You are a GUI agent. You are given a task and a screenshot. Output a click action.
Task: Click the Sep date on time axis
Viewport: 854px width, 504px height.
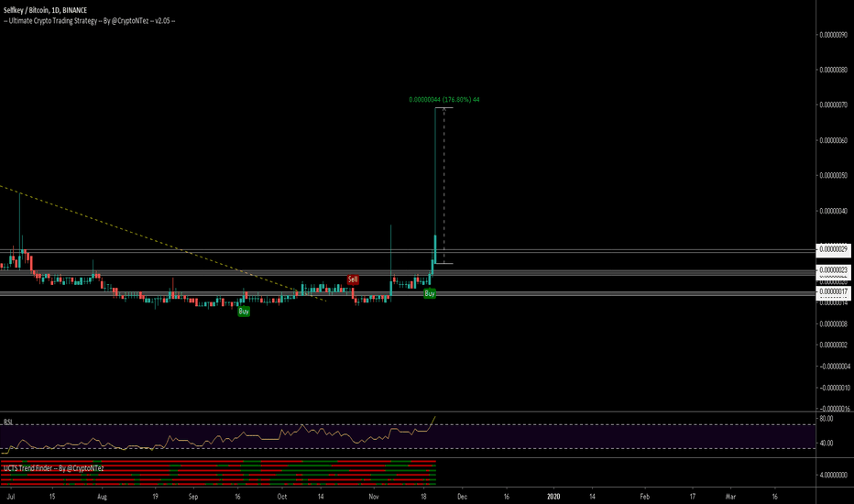pos(193,497)
